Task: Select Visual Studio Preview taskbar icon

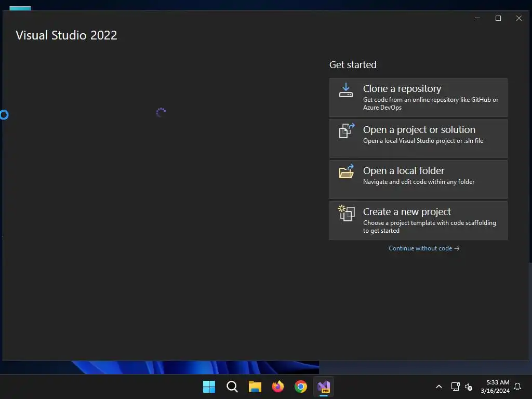Action: pyautogui.click(x=324, y=387)
